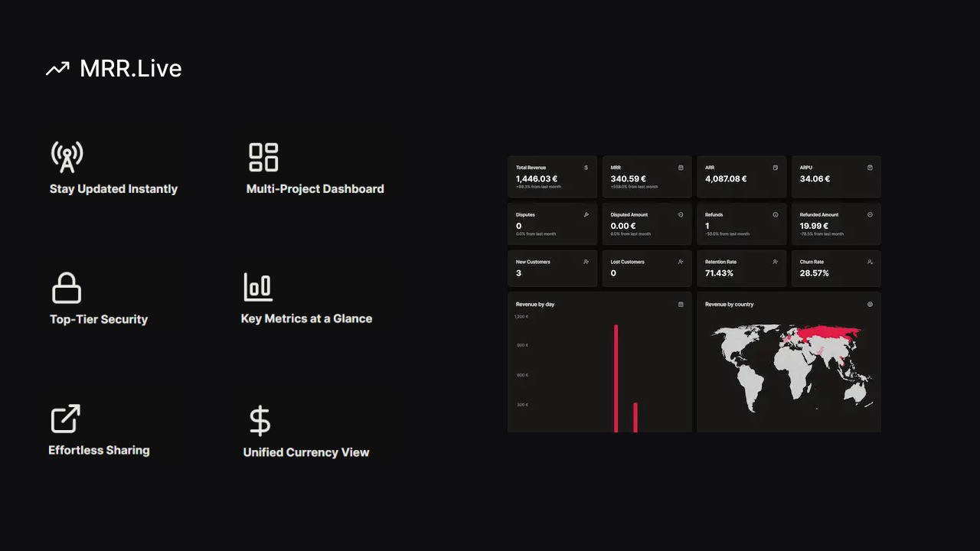Click the Top-Tier Security padlock icon
The height and width of the screenshot is (551, 980).
pyautogui.click(x=67, y=289)
